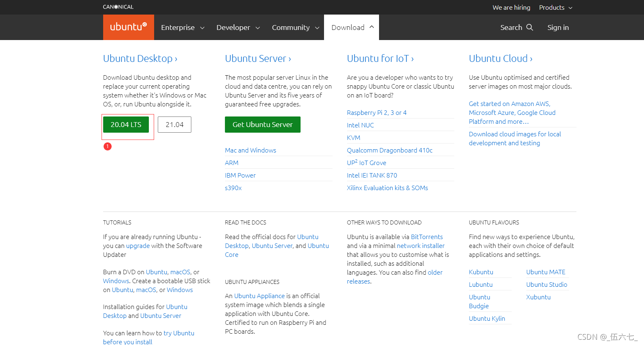Open the Ubuntu Studio flavour link
The width and height of the screenshot is (644, 345).
pyautogui.click(x=547, y=284)
